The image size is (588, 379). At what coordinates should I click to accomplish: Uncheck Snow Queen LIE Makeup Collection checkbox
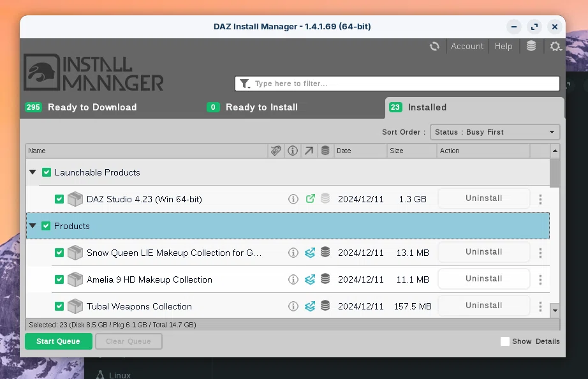(59, 253)
